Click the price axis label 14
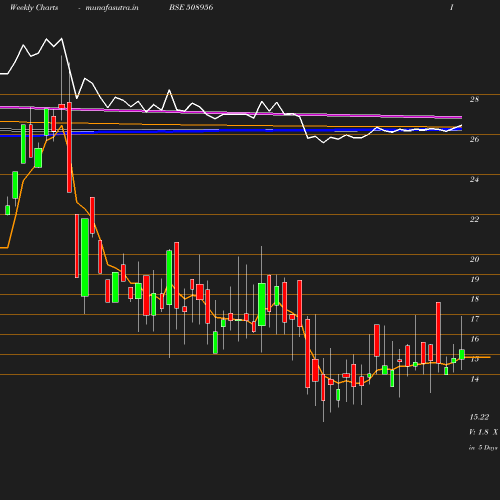 point(474,379)
